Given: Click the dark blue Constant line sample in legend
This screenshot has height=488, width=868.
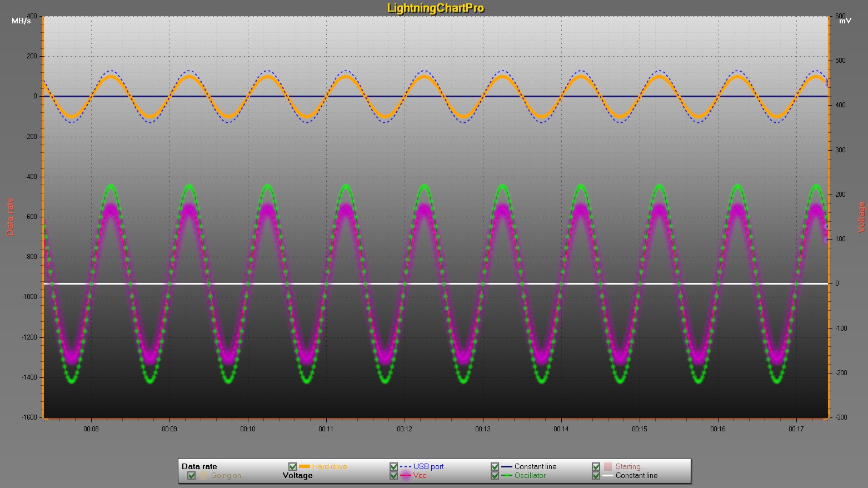Looking at the screenshot, I should point(507,466).
